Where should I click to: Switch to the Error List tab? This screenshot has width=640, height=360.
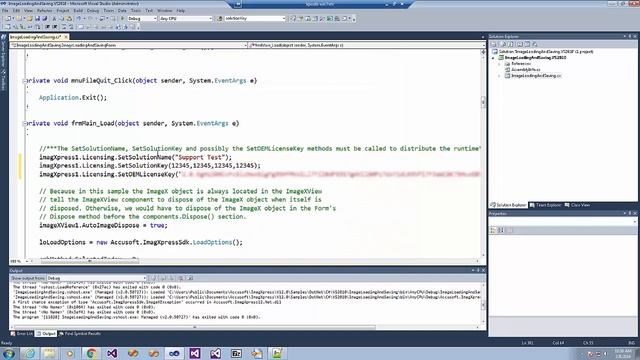coord(22,334)
